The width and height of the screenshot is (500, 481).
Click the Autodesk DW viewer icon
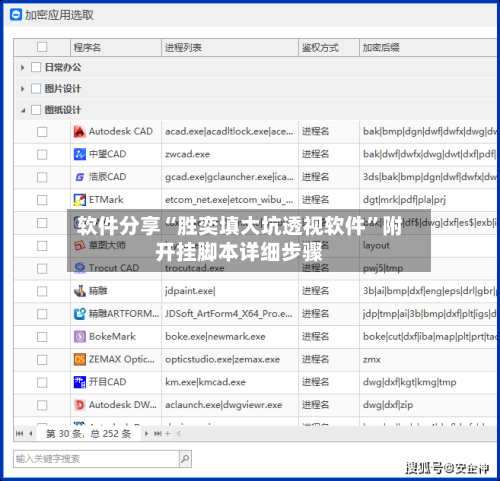coord(79,405)
